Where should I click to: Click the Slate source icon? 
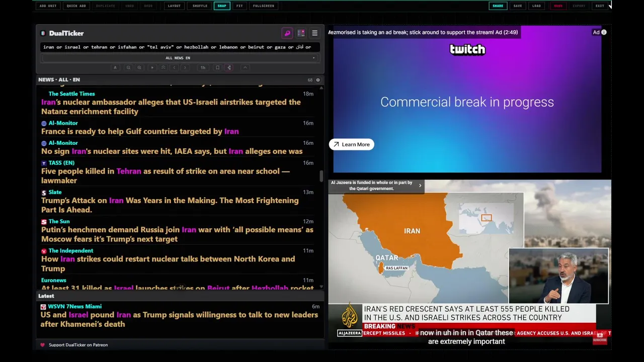(44, 193)
